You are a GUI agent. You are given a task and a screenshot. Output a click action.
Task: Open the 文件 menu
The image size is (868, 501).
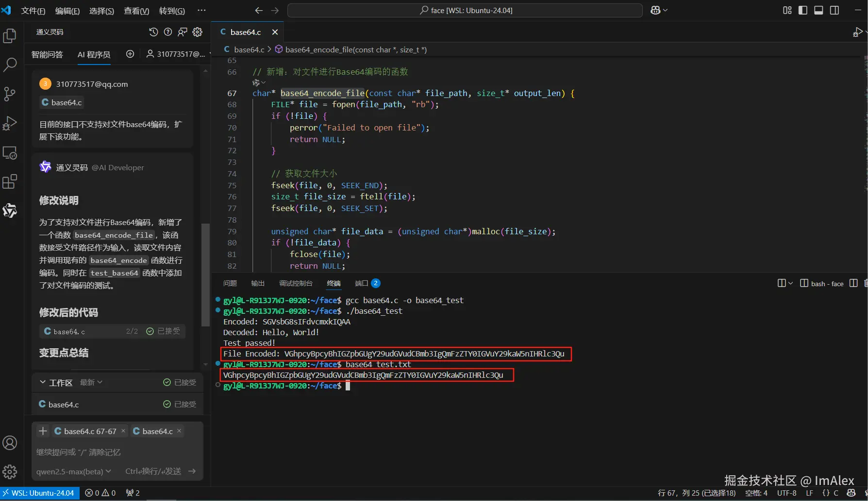(33, 11)
